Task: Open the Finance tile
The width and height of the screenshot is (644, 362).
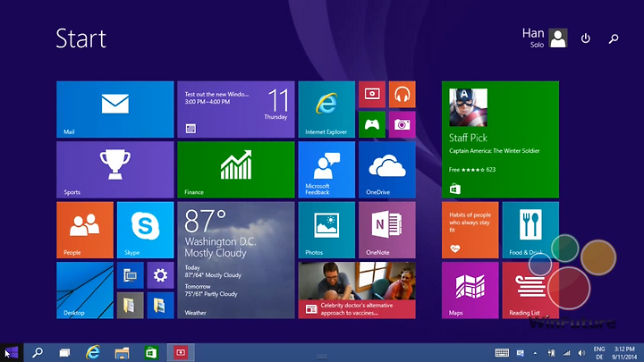Action: pos(236,170)
